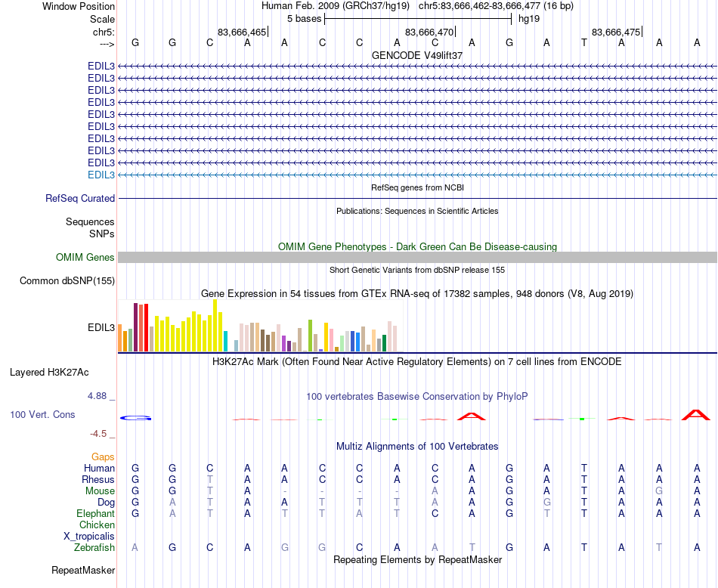Click the gray OMIM Genes item bar

[418, 258]
